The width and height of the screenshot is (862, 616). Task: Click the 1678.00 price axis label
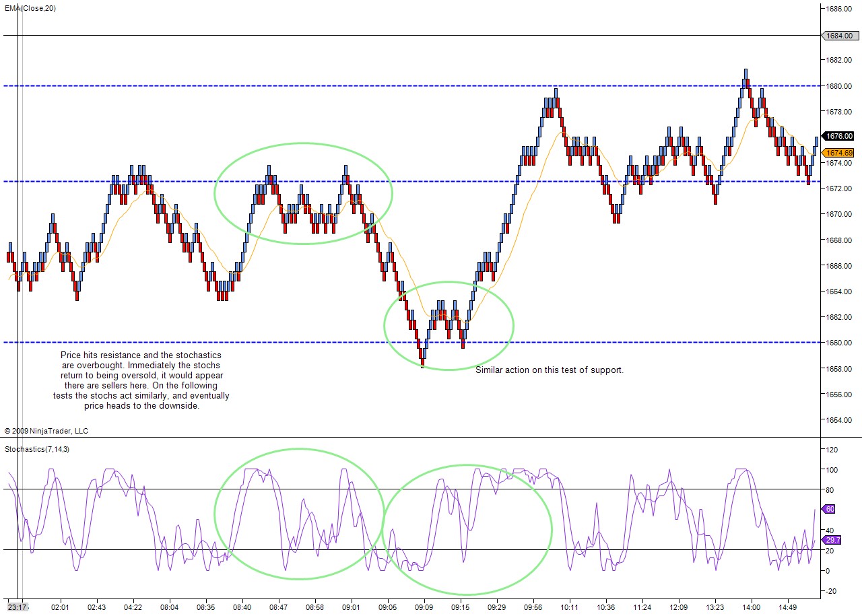pyautogui.click(x=839, y=112)
